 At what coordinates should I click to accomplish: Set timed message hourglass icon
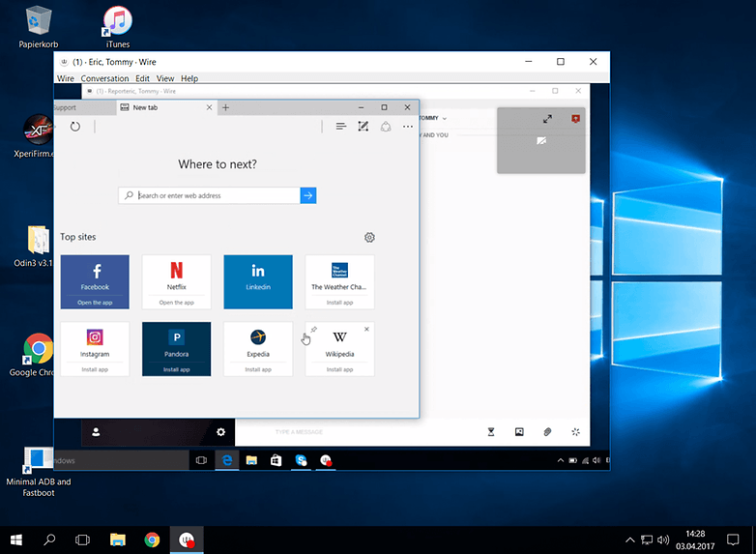(491, 432)
